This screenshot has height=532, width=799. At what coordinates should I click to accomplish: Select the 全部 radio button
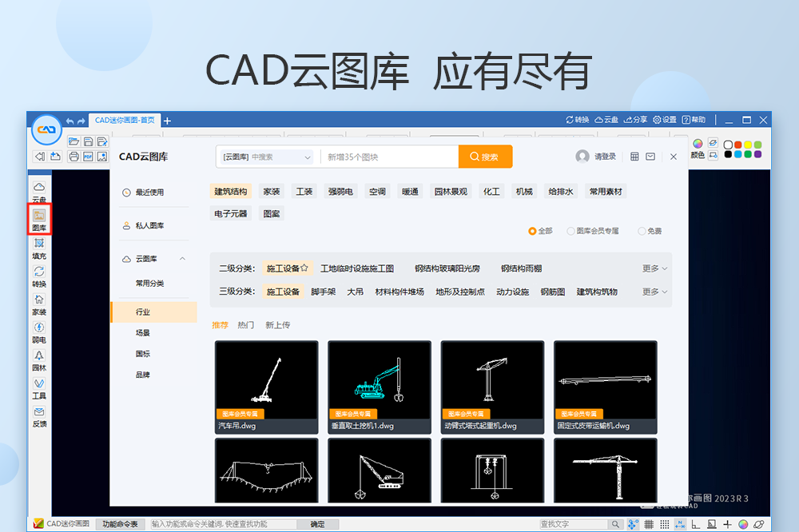[538, 231]
